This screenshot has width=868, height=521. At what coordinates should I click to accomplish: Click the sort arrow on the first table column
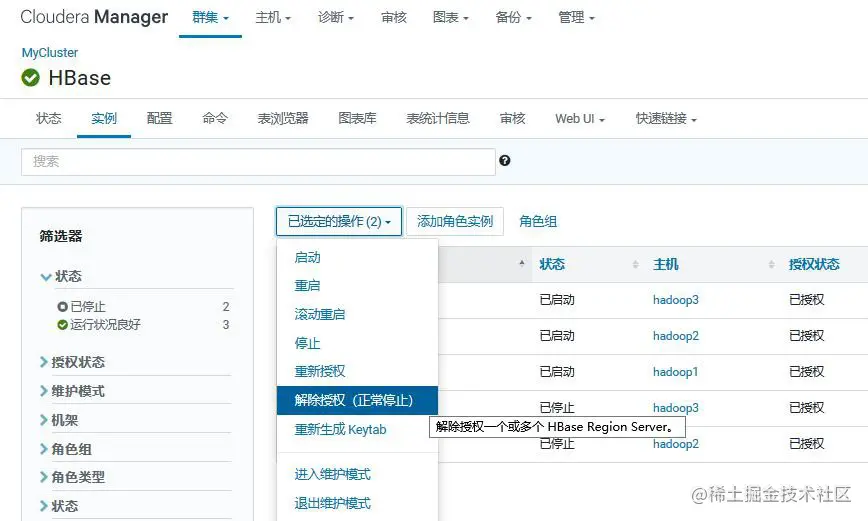522,264
